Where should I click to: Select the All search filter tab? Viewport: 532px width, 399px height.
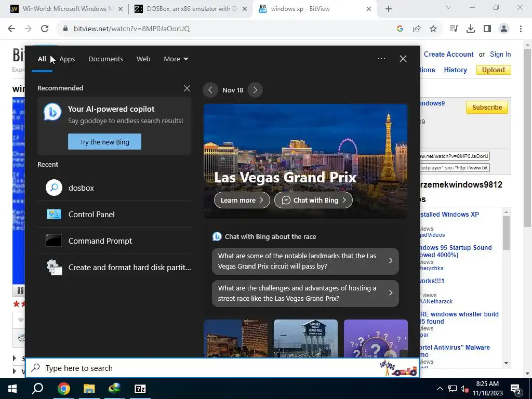tap(42, 59)
